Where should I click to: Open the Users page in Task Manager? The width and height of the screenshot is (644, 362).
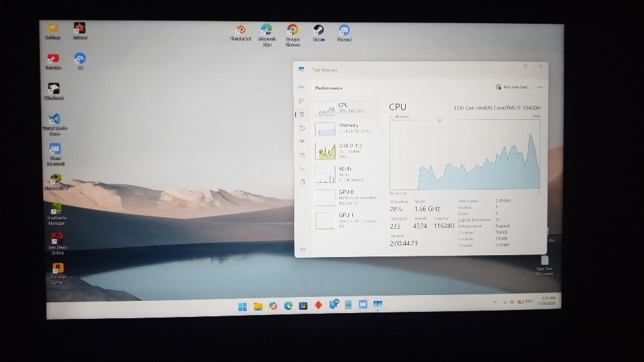(x=302, y=155)
